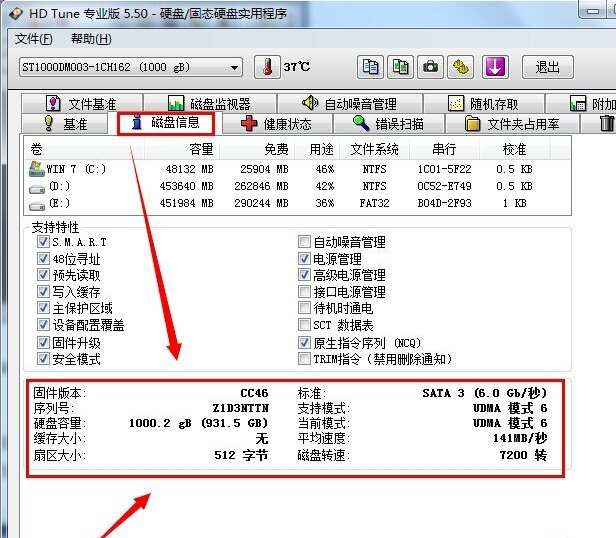Switch to the 文件夹占用率 tab

point(512,124)
